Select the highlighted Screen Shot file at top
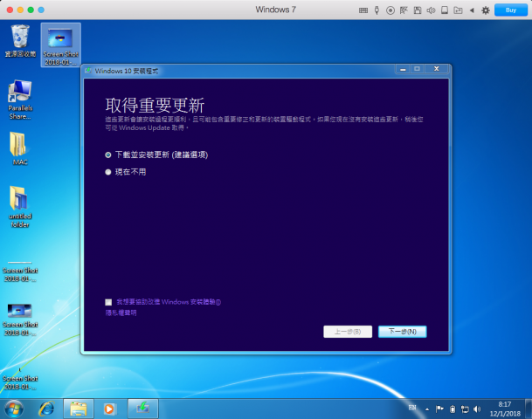Viewport: 532px width, 419px height. point(61,45)
